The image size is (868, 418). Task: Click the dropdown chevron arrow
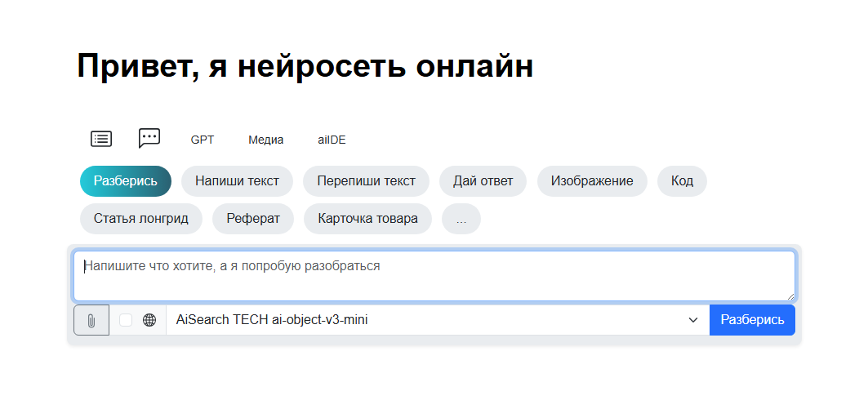click(x=693, y=320)
